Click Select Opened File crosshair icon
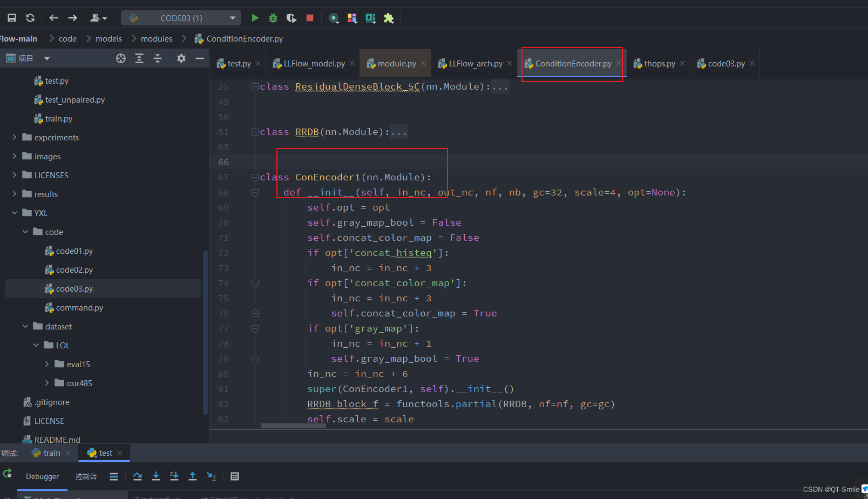 121,58
